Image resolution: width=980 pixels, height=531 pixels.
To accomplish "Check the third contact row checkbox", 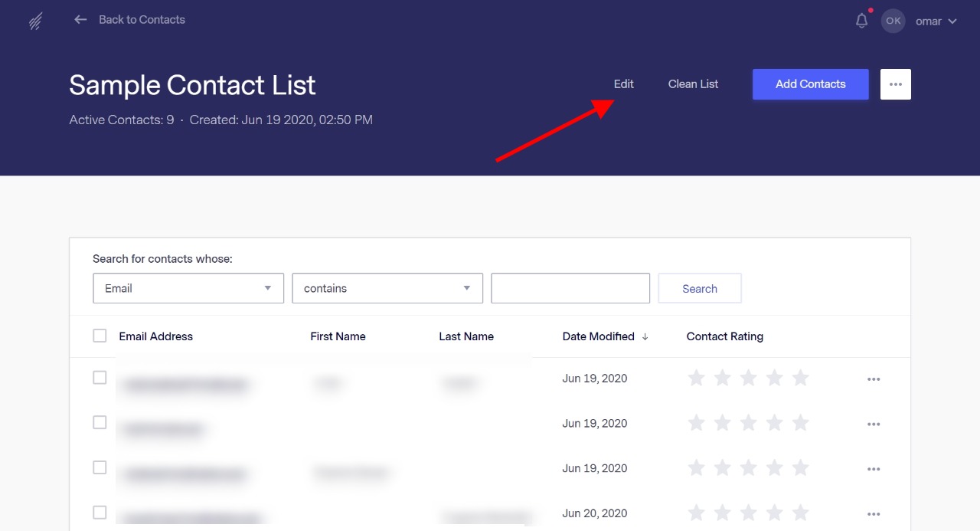I will (x=100, y=467).
